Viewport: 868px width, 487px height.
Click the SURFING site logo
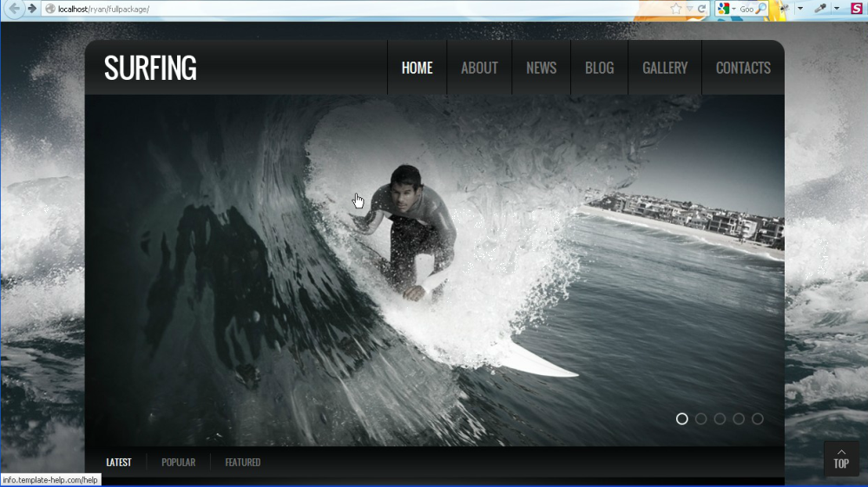pos(150,68)
